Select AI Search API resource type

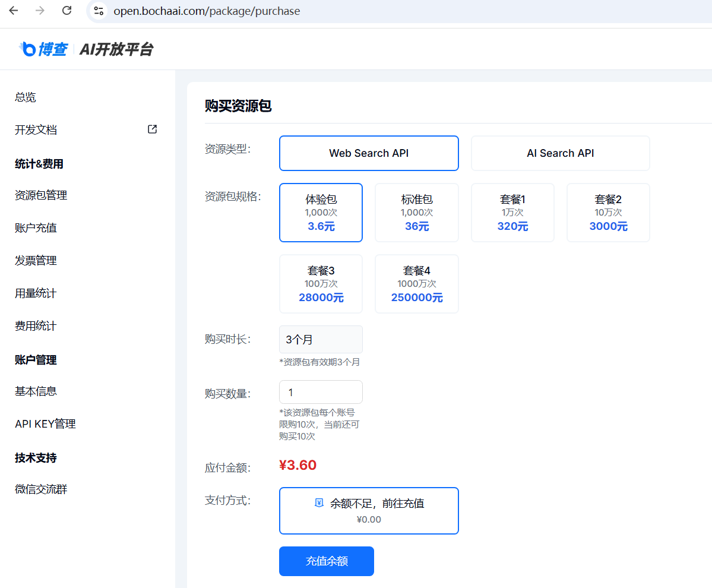[x=561, y=153]
